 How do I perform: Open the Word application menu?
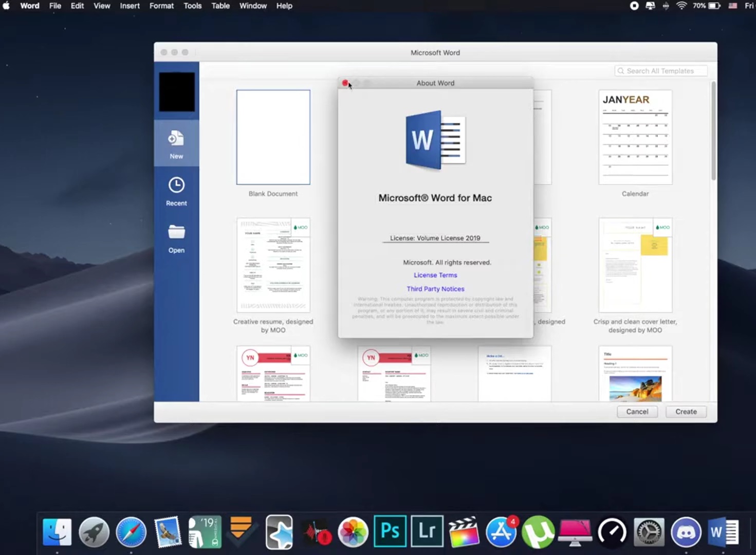(x=30, y=6)
